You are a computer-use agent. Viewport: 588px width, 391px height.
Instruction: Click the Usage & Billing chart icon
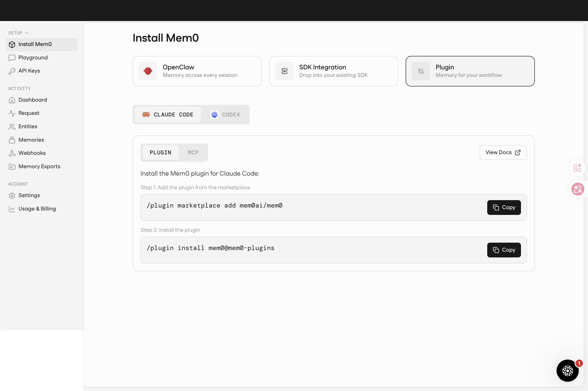(x=12, y=209)
